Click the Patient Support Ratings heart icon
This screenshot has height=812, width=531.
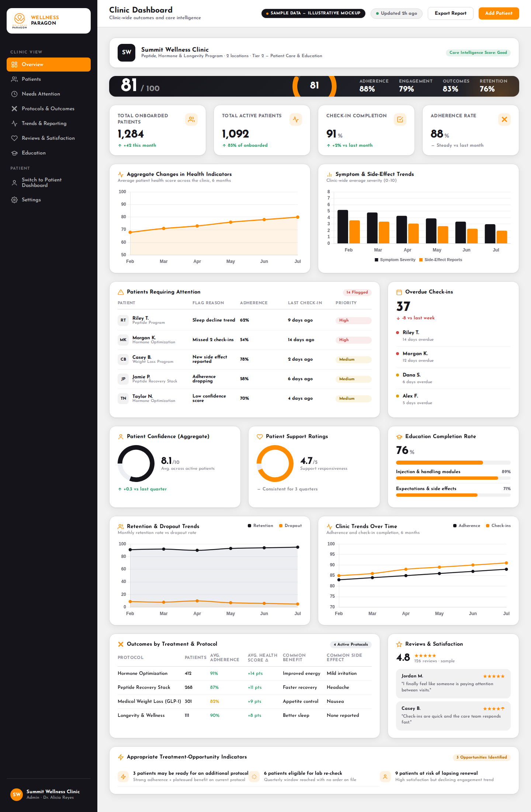click(x=260, y=437)
